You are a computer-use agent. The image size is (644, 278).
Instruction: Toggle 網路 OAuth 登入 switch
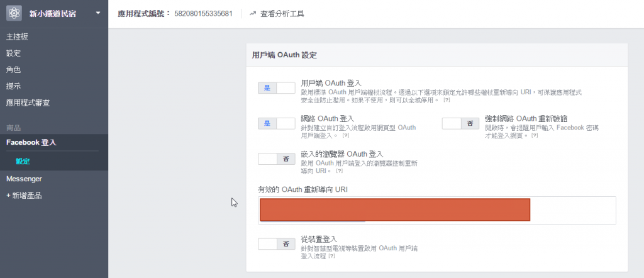pos(277,123)
